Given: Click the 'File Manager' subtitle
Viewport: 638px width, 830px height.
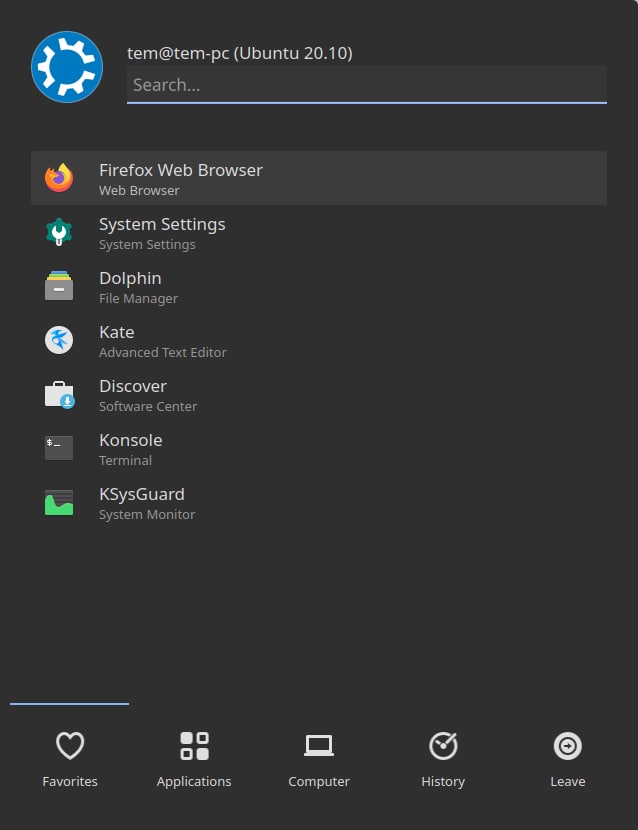Looking at the screenshot, I should [138, 299].
